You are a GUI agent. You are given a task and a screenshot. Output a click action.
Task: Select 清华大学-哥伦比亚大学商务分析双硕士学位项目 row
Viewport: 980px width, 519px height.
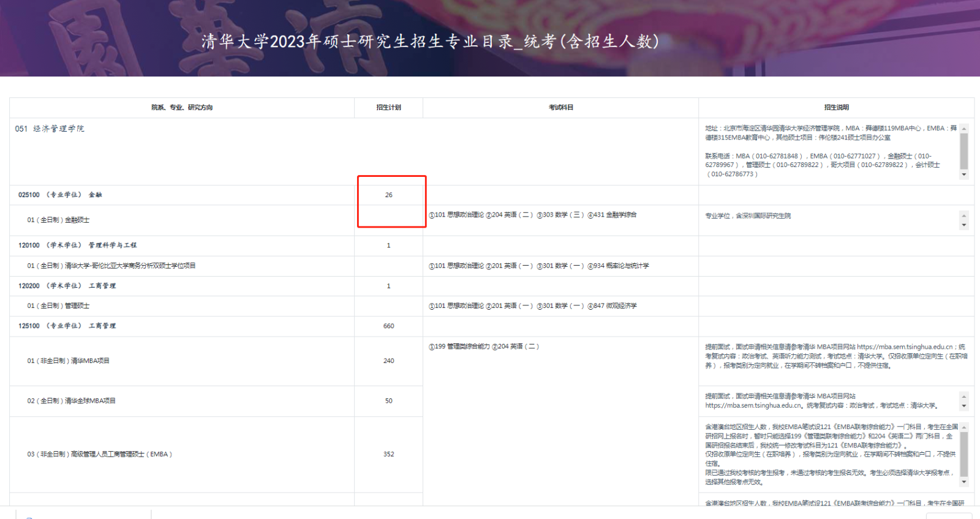492,266
